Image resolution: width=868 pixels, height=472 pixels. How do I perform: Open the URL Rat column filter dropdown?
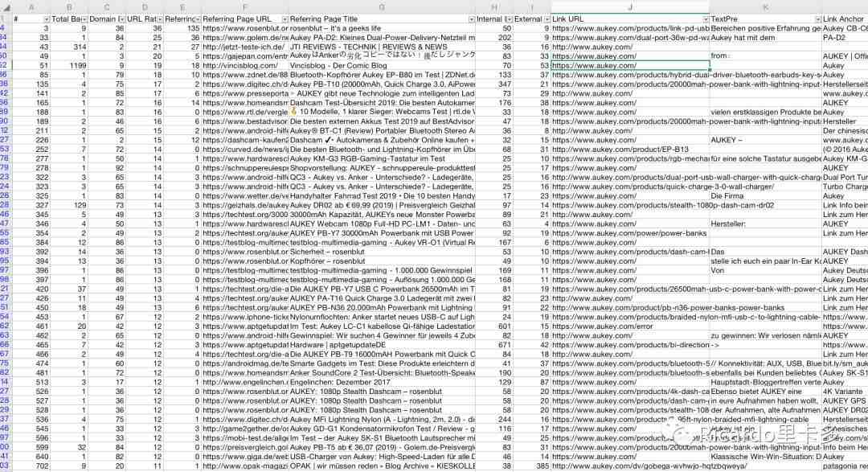pos(159,19)
